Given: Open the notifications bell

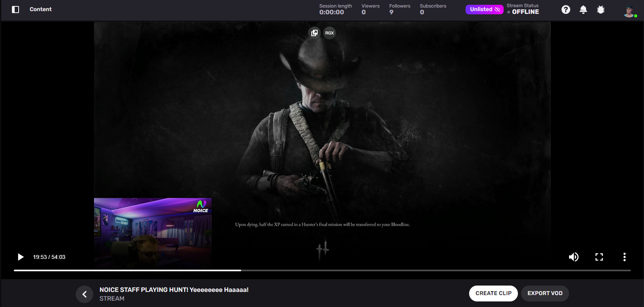Looking at the screenshot, I should coord(583,10).
